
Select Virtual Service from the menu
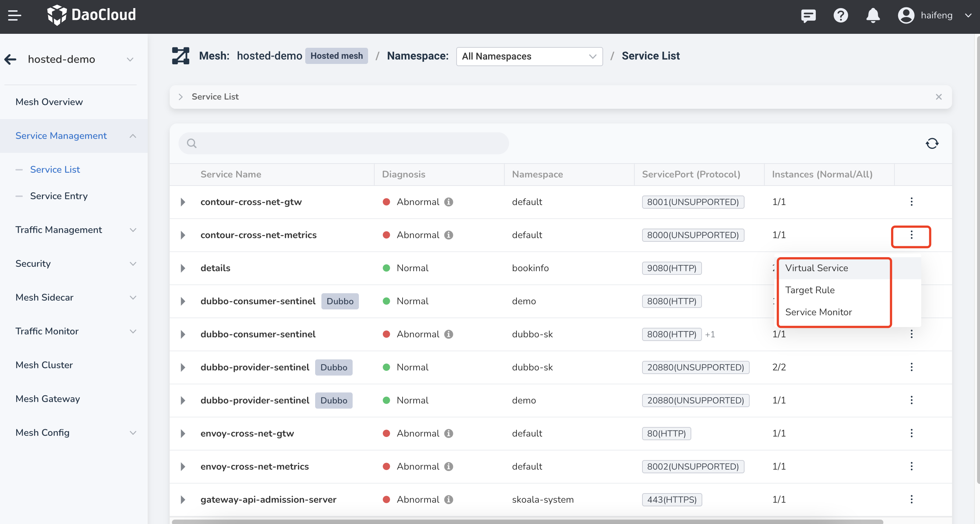click(817, 268)
